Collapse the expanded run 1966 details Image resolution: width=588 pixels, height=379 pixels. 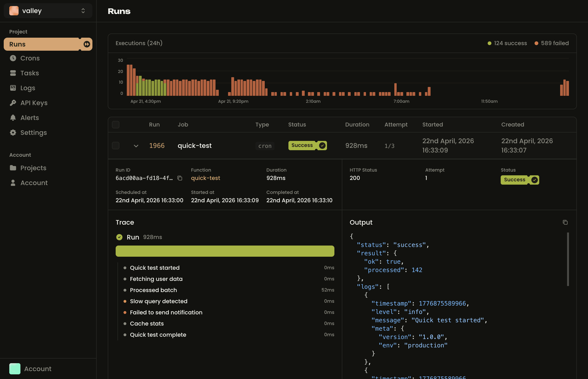(x=136, y=146)
